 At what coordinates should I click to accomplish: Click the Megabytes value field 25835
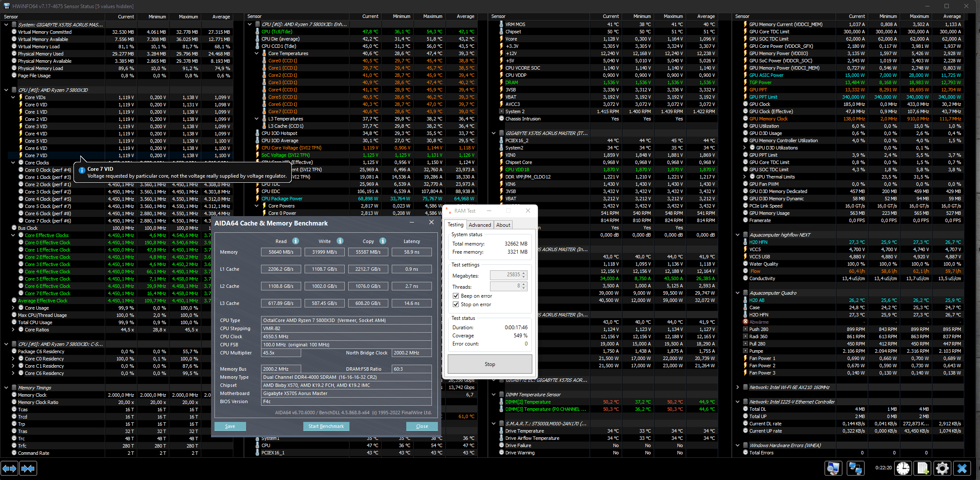[505, 275]
